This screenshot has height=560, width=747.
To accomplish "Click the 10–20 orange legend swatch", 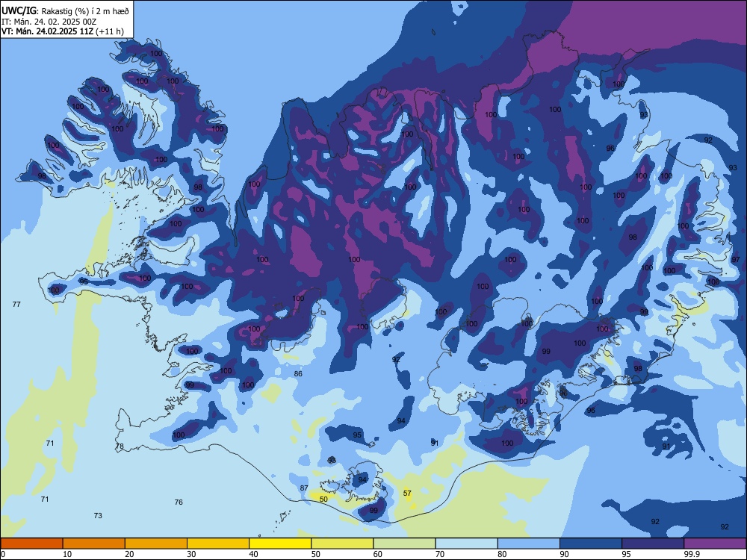I will pyautogui.click(x=94, y=544).
